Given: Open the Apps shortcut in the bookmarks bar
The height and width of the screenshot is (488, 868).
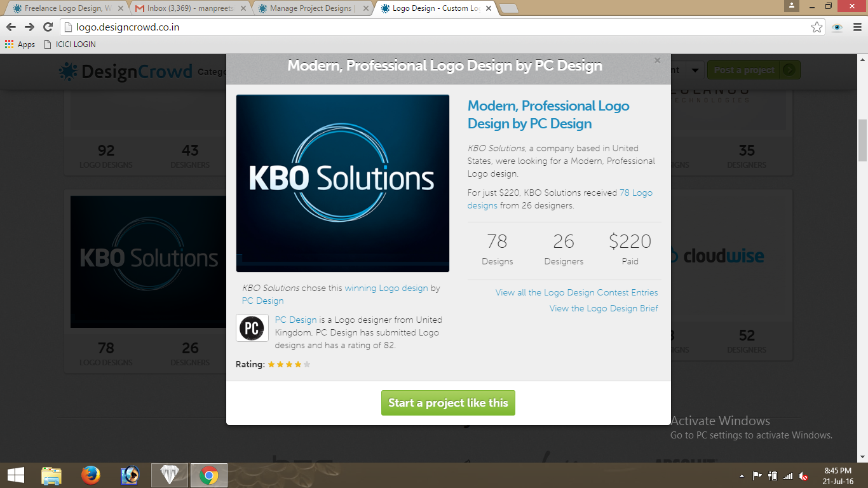Looking at the screenshot, I should click(20, 44).
